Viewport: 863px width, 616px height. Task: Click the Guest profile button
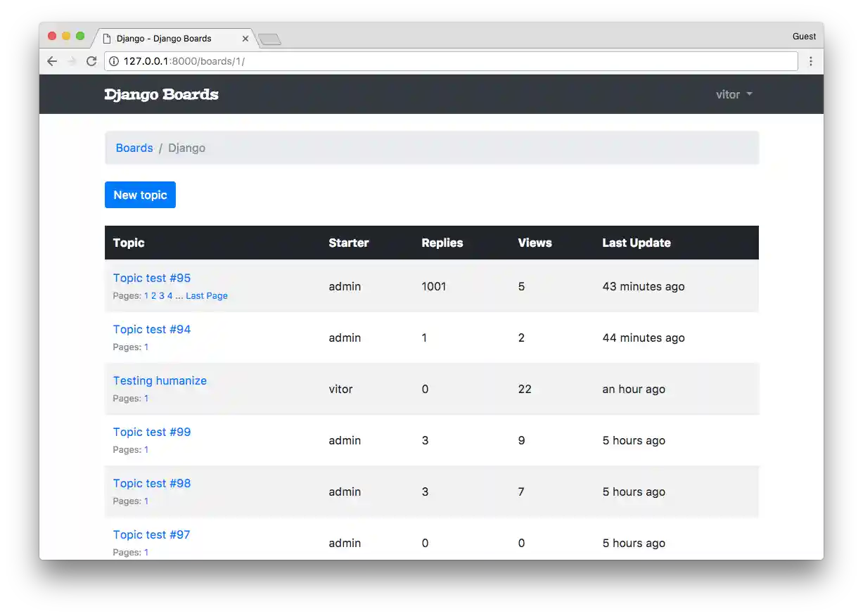pyautogui.click(x=804, y=37)
